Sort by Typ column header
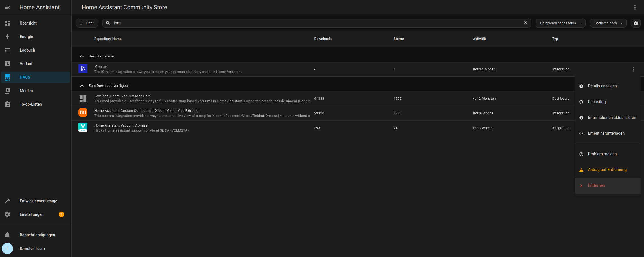The height and width of the screenshot is (257, 644). [x=555, y=39]
